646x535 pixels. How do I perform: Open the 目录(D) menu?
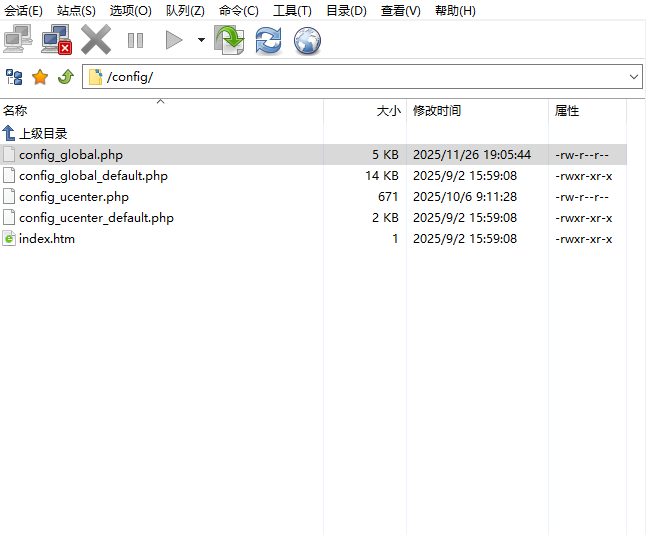(346, 10)
